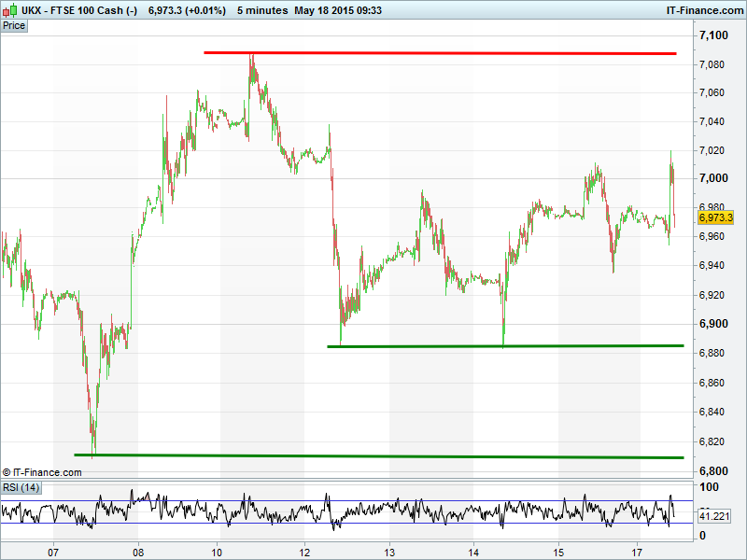Viewport: 747px width, 560px height.
Task: Click date label 17 on the time axis
Action: [x=638, y=552]
